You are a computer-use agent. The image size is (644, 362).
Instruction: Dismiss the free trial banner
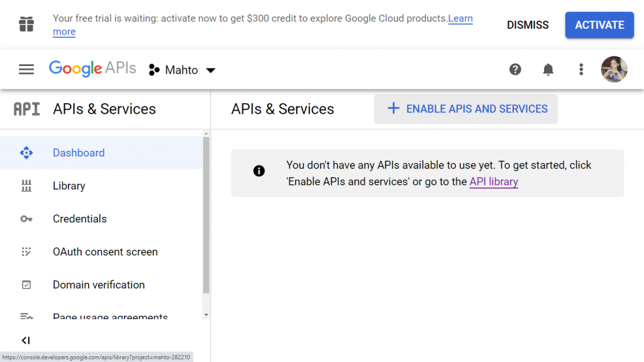tap(528, 25)
